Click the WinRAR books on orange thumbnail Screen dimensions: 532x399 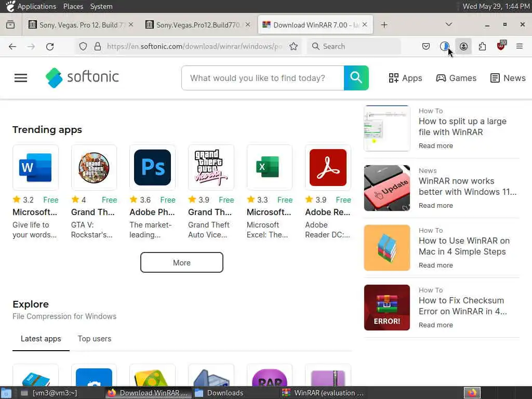(x=387, y=248)
